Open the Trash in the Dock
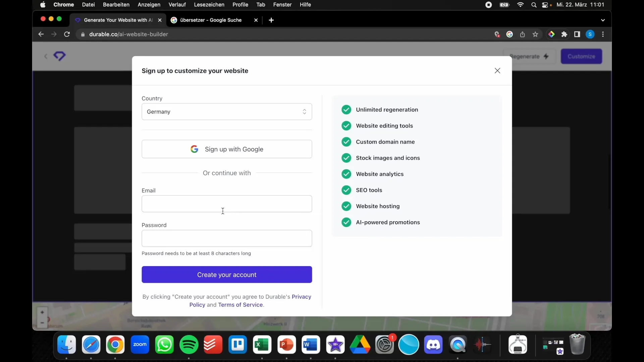The height and width of the screenshot is (362, 644). (577, 344)
